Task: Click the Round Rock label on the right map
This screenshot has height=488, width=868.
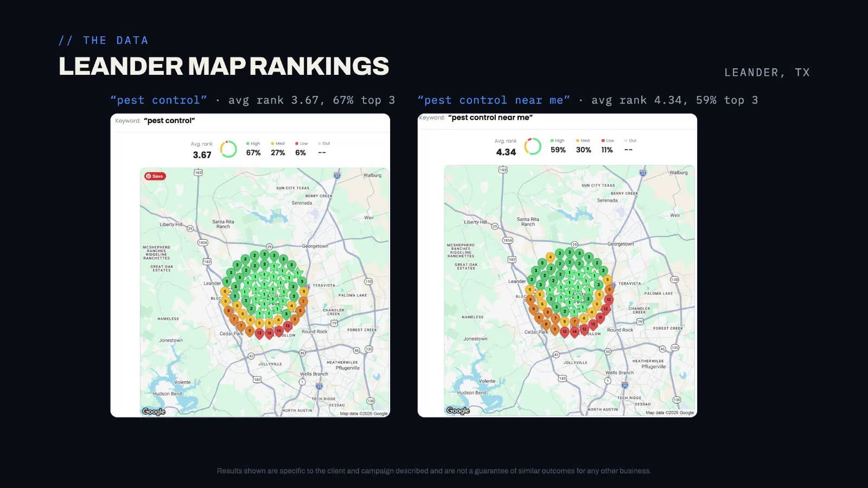Action: [620, 330]
